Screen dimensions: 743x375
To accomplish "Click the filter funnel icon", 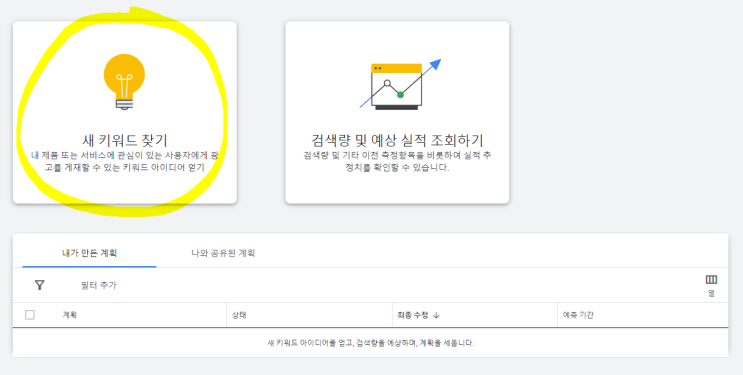I will click(x=40, y=285).
